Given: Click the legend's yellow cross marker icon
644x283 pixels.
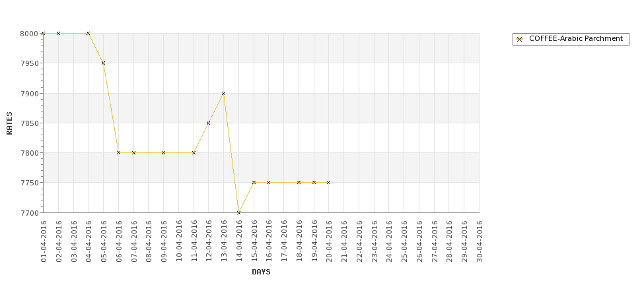Looking at the screenshot, I should [520, 40].
